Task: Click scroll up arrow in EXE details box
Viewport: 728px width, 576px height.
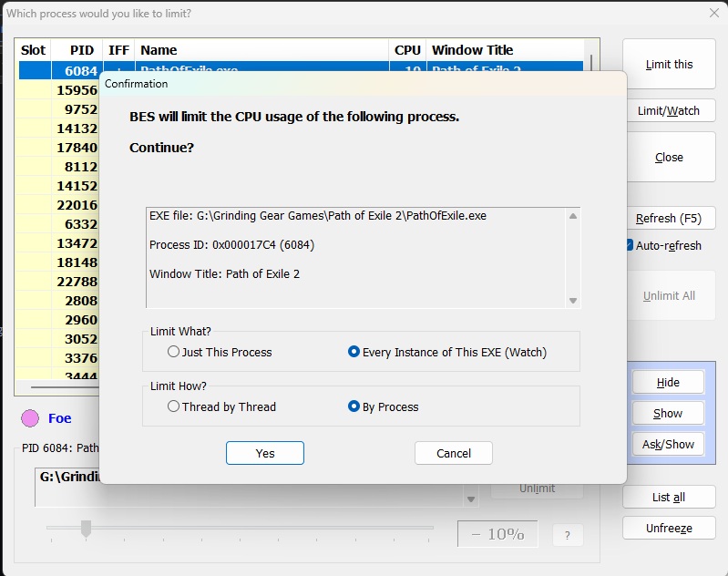Action: point(573,216)
